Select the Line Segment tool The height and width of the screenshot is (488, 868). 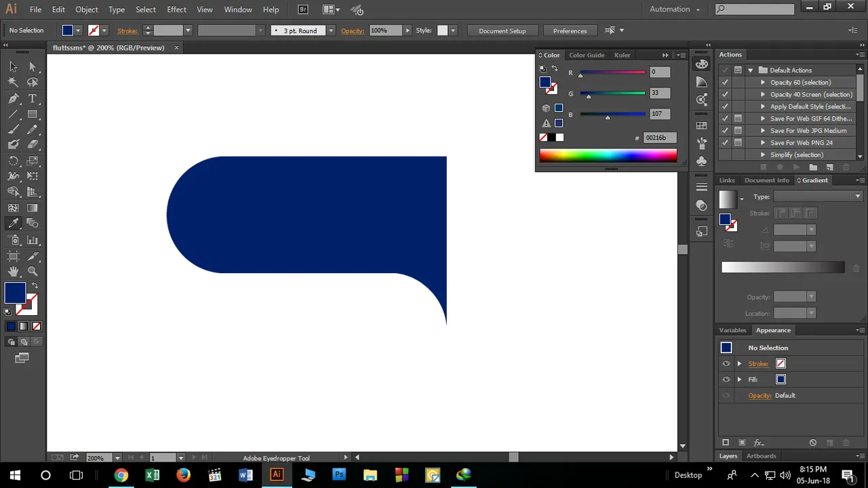click(x=13, y=115)
